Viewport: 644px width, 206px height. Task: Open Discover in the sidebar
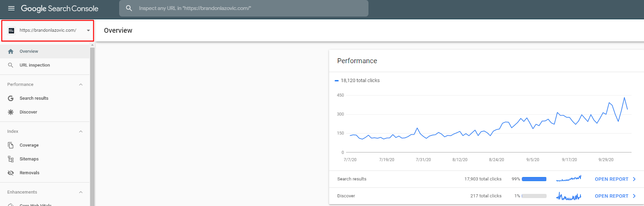pyautogui.click(x=45, y=112)
